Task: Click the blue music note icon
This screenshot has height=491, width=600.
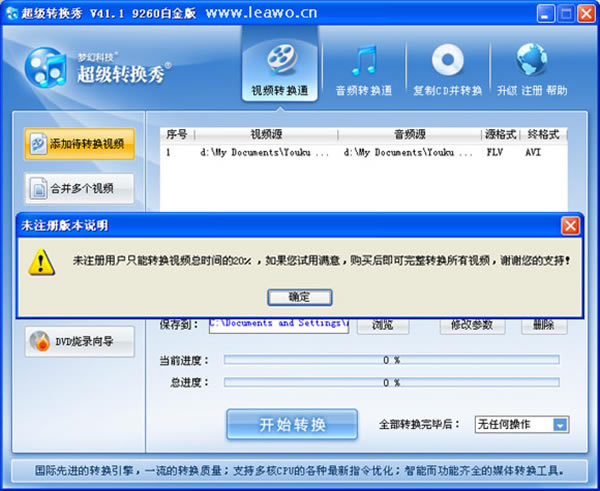Action: point(364,60)
